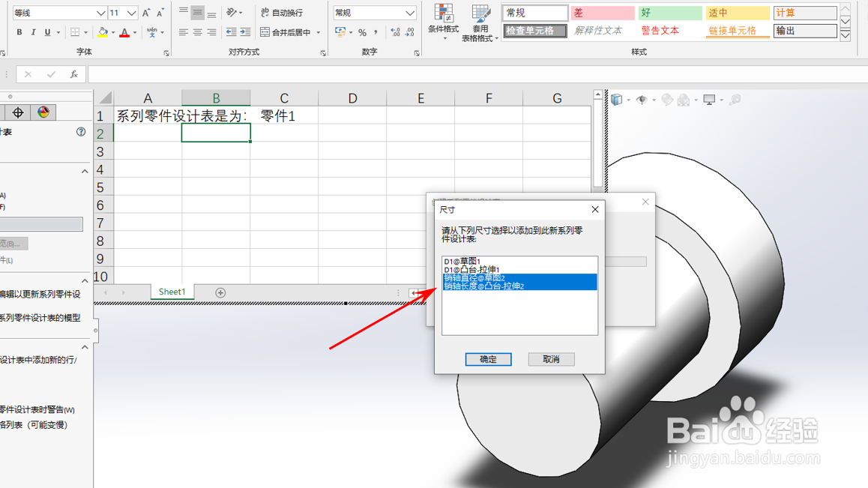This screenshot has width=868, height=488.
Task: Apply the 计算 cell style
Action: coord(805,12)
